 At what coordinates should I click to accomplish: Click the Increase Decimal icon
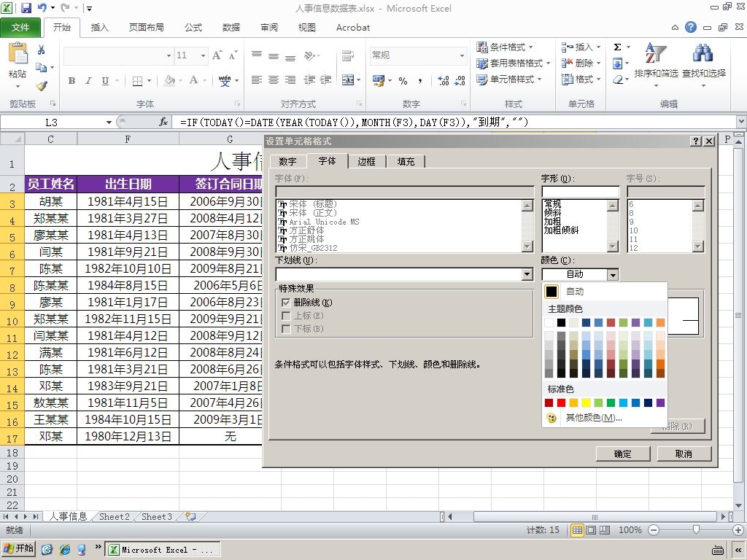point(443,80)
